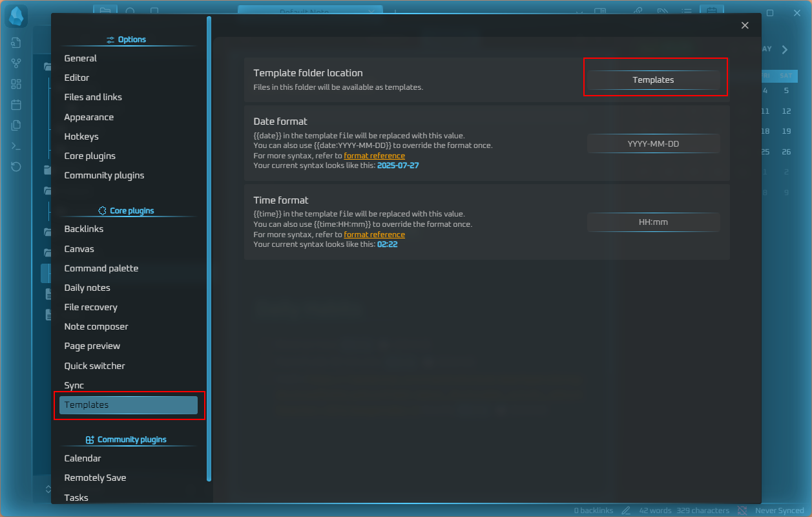Viewport: 812px width, 517px height.
Task: Open format reference link under Time format
Action: click(374, 235)
